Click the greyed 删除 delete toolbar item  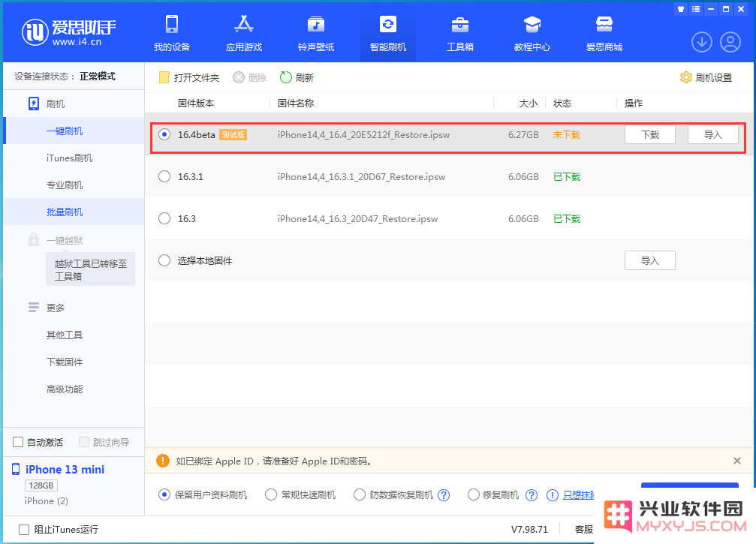[x=250, y=77]
